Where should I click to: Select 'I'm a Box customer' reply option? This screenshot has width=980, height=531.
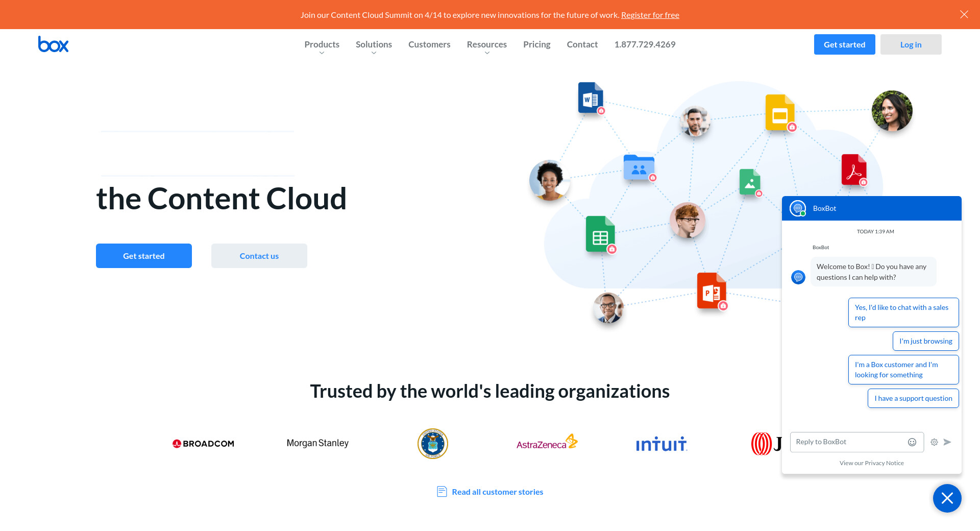click(903, 370)
